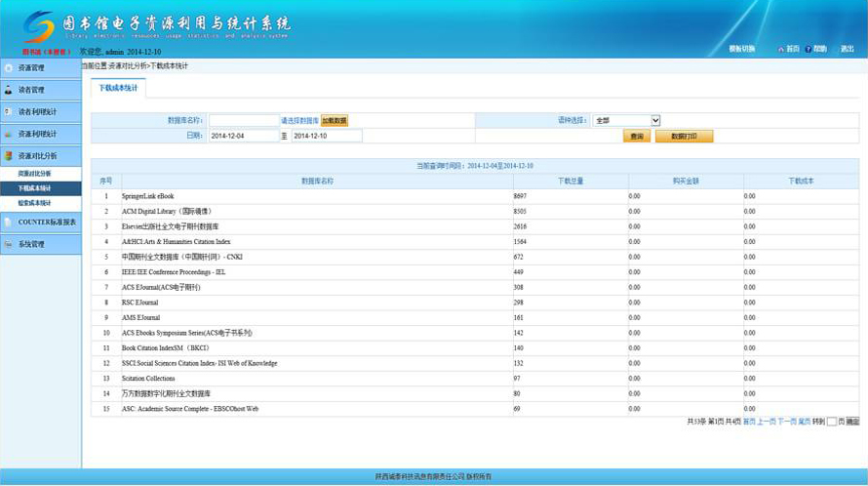The image size is (868, 486).
Task: Click the 帮助 question mark icon
Action: 809,49
